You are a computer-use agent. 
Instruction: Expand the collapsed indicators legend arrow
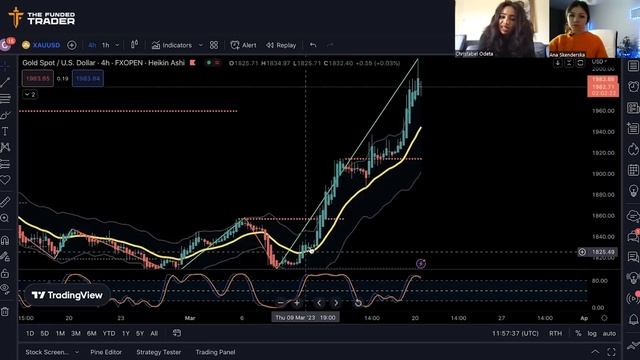30,95
